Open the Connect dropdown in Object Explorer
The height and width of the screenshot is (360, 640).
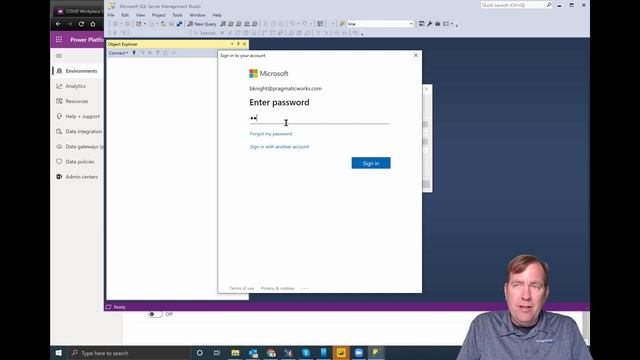[x=118, y=53]
